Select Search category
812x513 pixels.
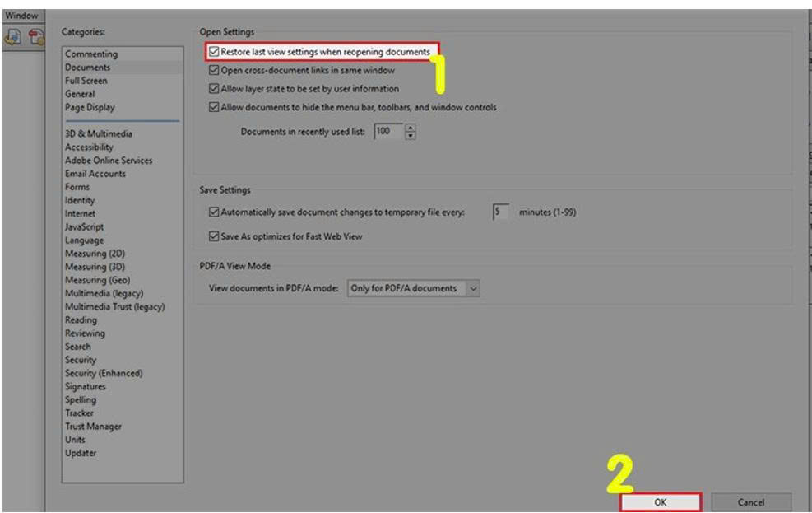77,347
